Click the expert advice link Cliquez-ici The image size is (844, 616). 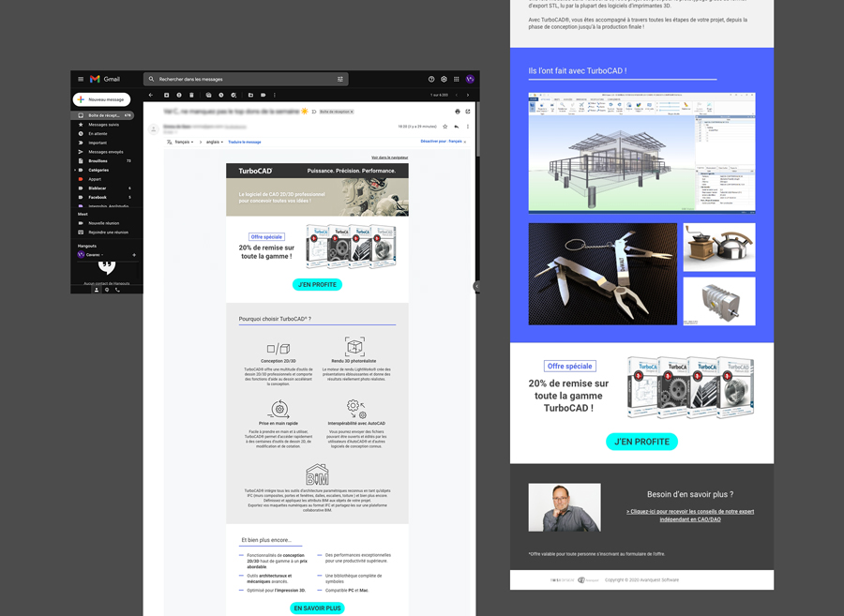tap(690, 516)
